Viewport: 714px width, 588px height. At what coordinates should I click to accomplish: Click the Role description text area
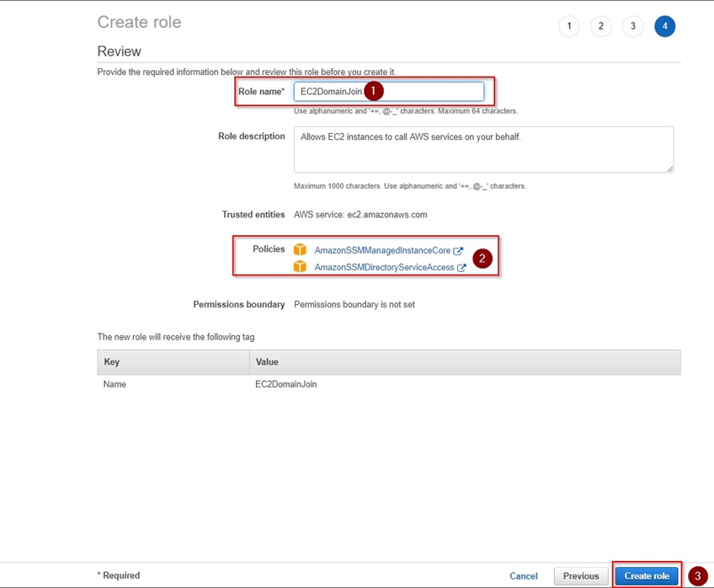click(483, 150)
